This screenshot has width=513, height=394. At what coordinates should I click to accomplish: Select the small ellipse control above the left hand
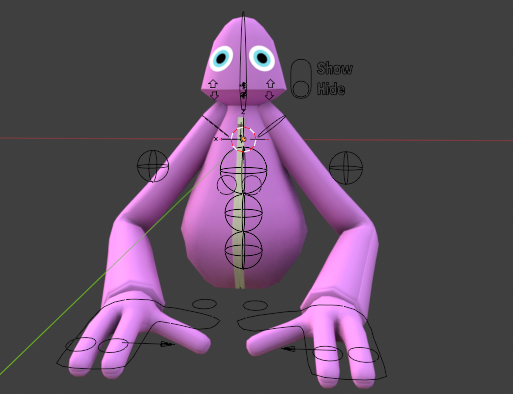coord(204,304)
